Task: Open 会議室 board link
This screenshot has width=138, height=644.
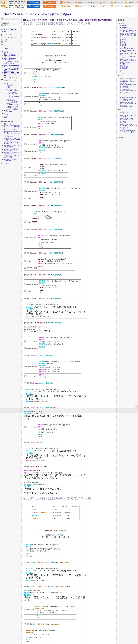Action: (x=8, y=88)
